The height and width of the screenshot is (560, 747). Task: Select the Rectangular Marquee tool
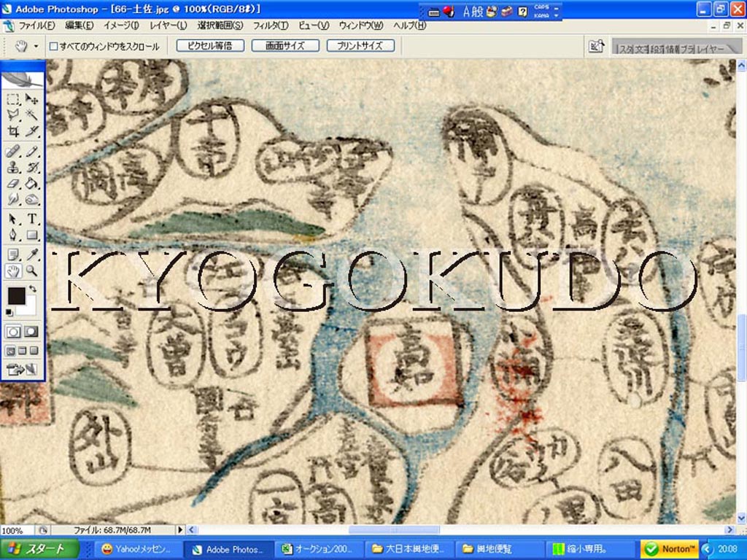[13, 99]
